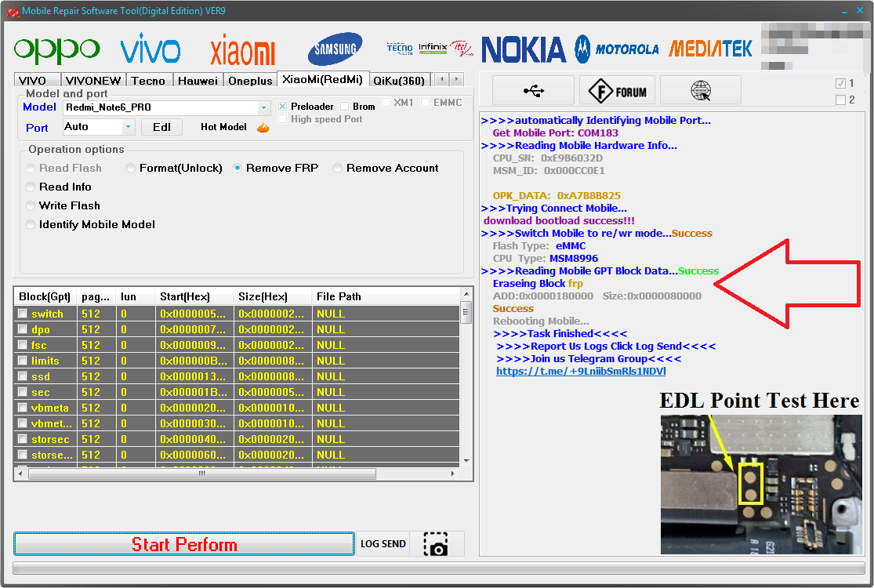
Task: Select Read Info radio option
Action: point(31,187)
